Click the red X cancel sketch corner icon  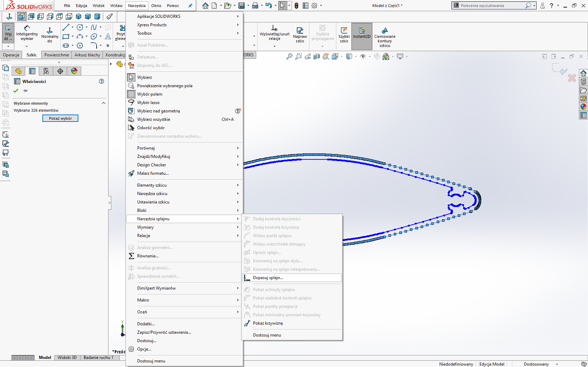point(572,78)
